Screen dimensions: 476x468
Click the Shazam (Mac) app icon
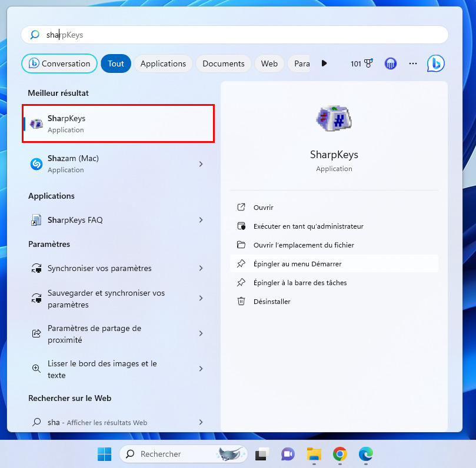36,164
